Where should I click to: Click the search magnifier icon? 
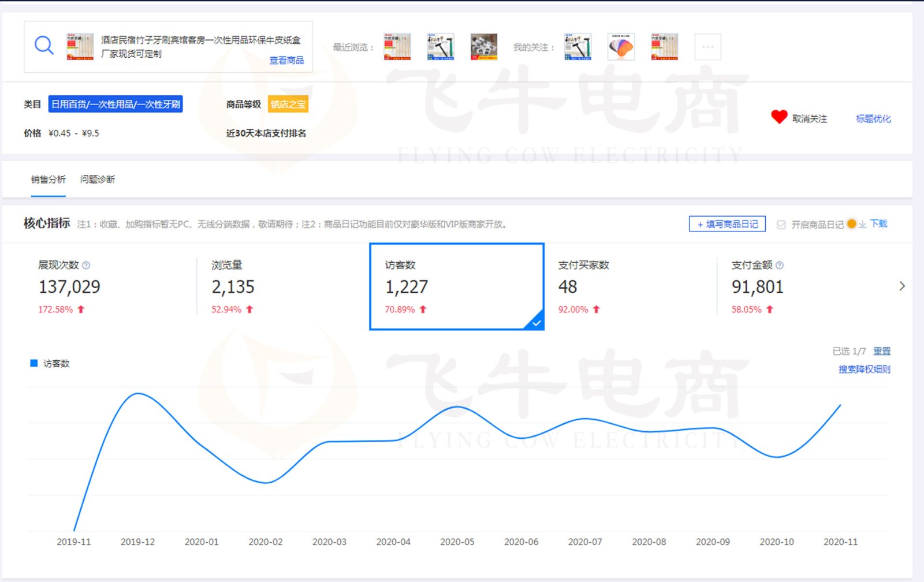pyautogui.click(x=44, y=45)
